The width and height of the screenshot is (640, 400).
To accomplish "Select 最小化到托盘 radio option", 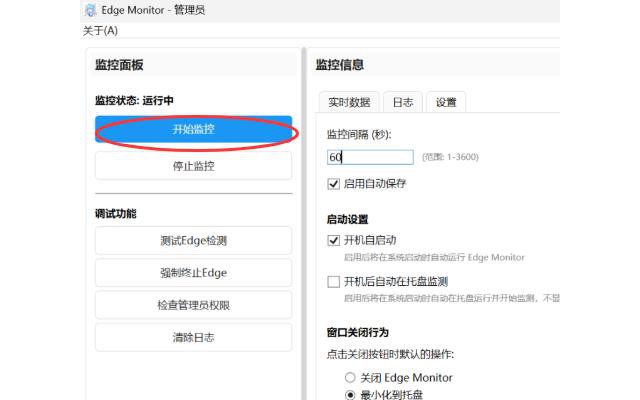I will [350, 395].
